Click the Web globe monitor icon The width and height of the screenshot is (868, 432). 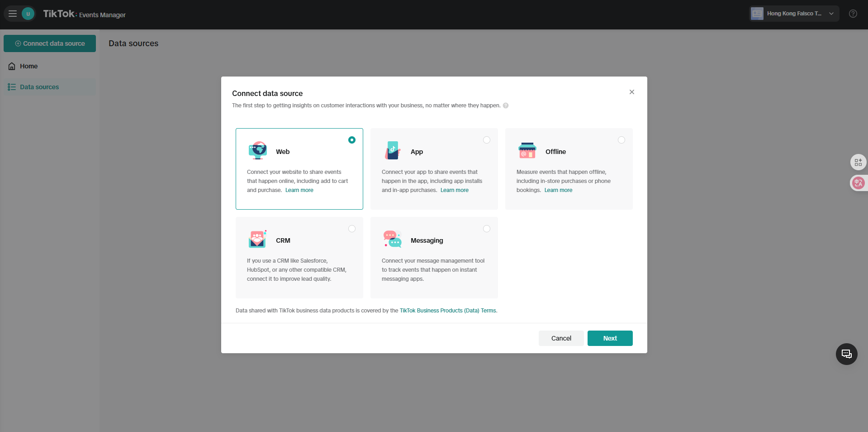(x=257, y=150)
